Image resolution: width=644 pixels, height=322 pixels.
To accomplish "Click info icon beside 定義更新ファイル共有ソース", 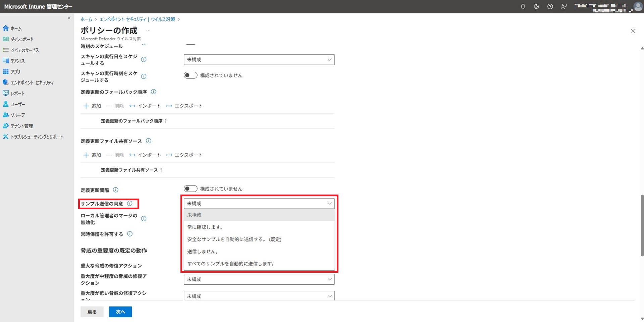I will [149, 141].
